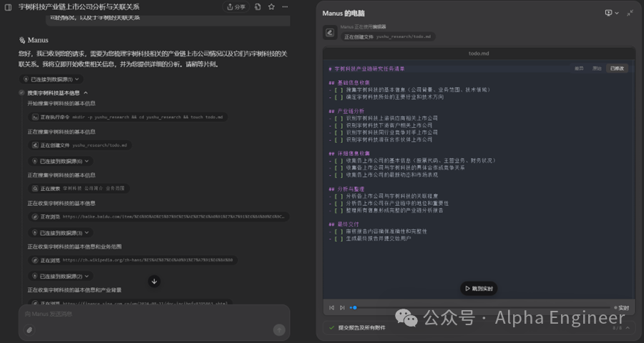The height and width of the screenshot is (343, 644).
Task: Step to the previous playback frame
Action: click(x=331, y=308)
